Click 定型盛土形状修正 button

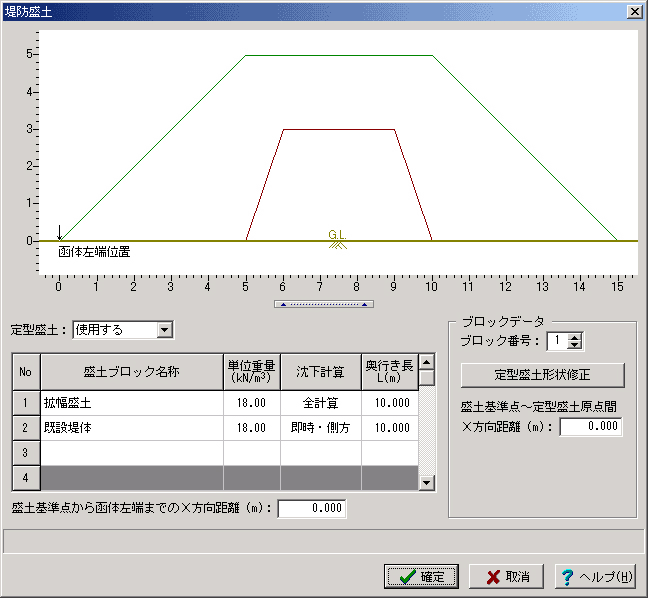[542, 375]
